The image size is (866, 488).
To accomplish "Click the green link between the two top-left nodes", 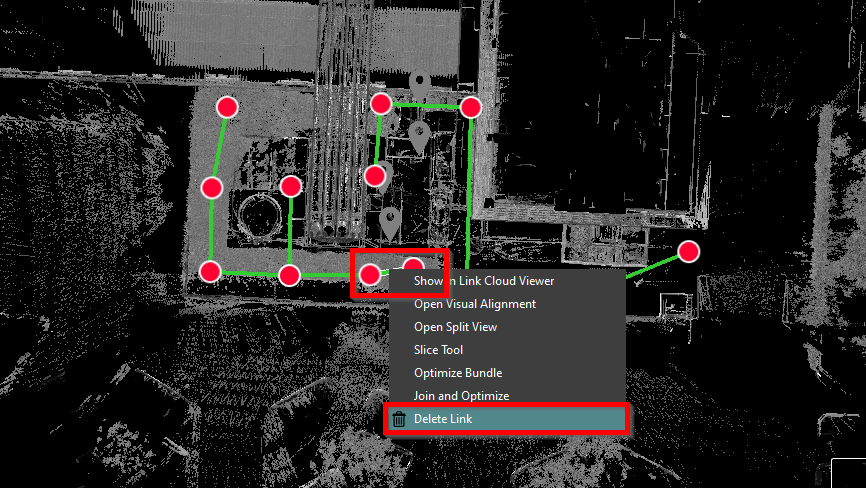I will click(x=218, y=147).
